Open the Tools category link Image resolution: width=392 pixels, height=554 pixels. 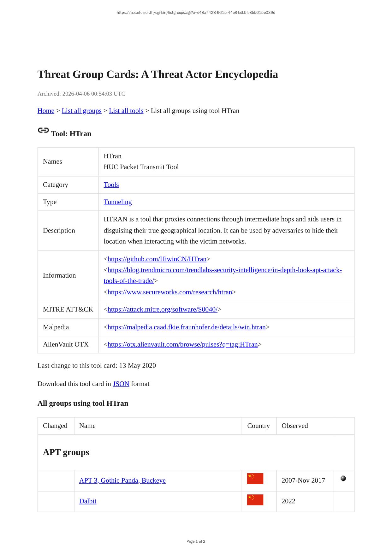111,185
